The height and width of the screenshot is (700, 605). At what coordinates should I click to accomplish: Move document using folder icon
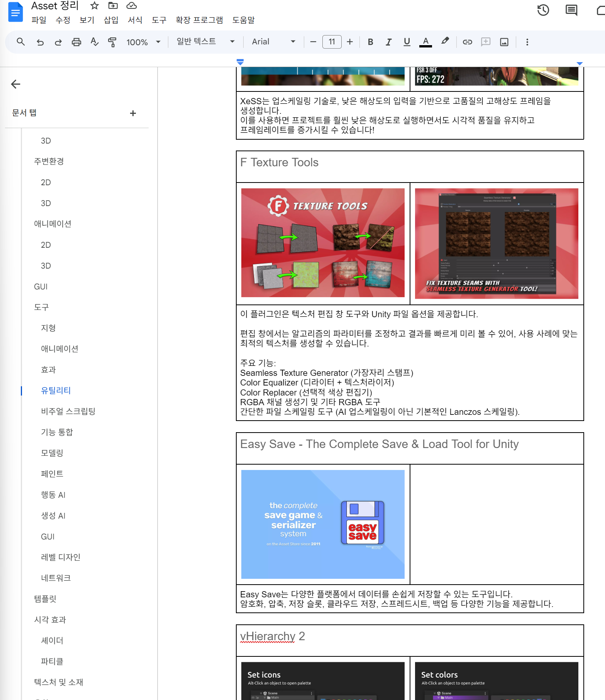click(x=113, y=5)
